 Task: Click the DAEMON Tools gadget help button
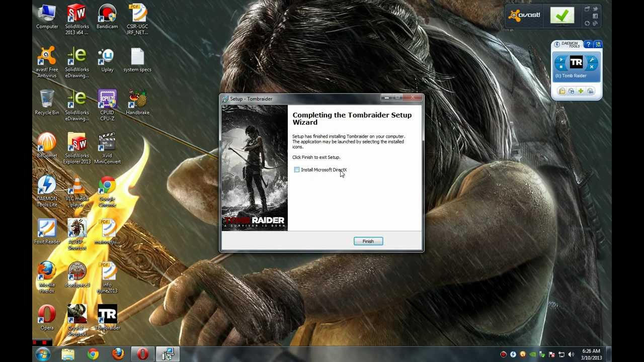(x=588, y=45)
